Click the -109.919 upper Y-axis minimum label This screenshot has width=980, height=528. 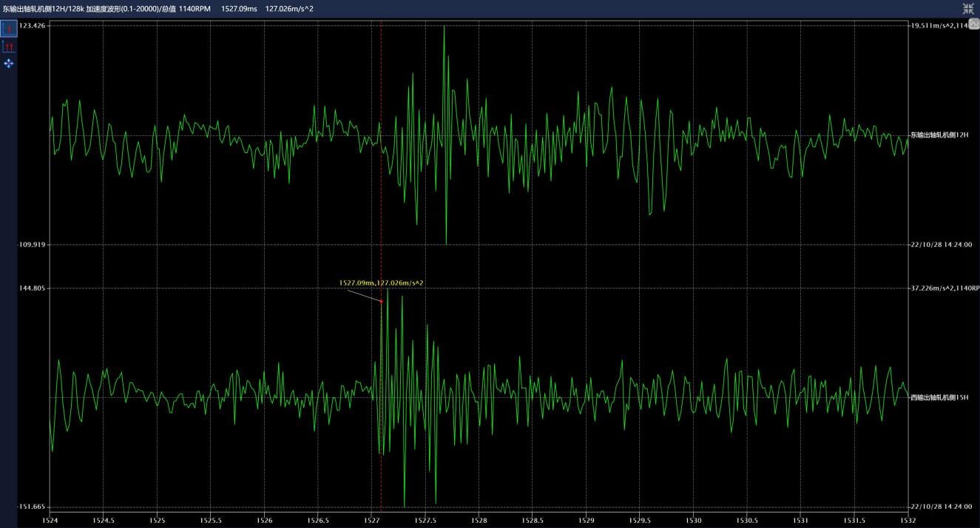(x=31, y=244)
